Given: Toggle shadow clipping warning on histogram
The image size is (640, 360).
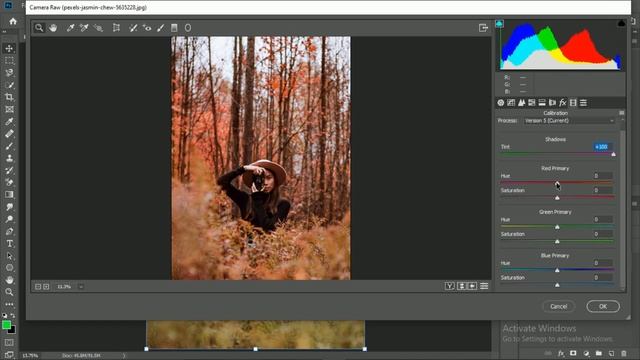Looking at the screenshot, I should (499, 24).
